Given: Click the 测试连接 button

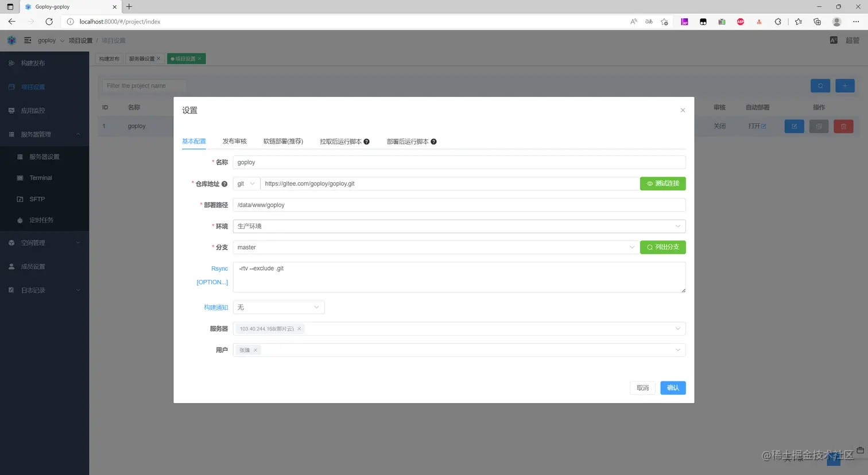Looking at the screenshot, I should pos(662,184).
